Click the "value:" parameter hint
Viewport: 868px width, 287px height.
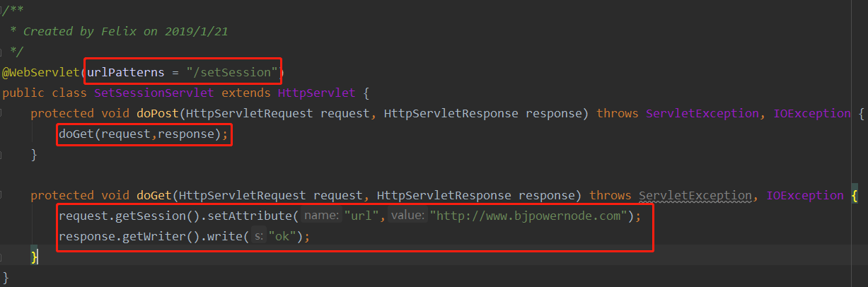tap(407, 216)
